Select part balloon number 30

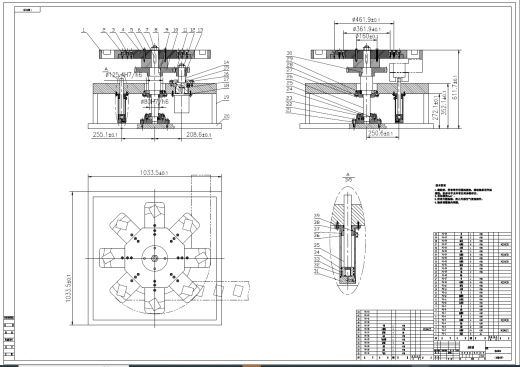click(289, 53)
